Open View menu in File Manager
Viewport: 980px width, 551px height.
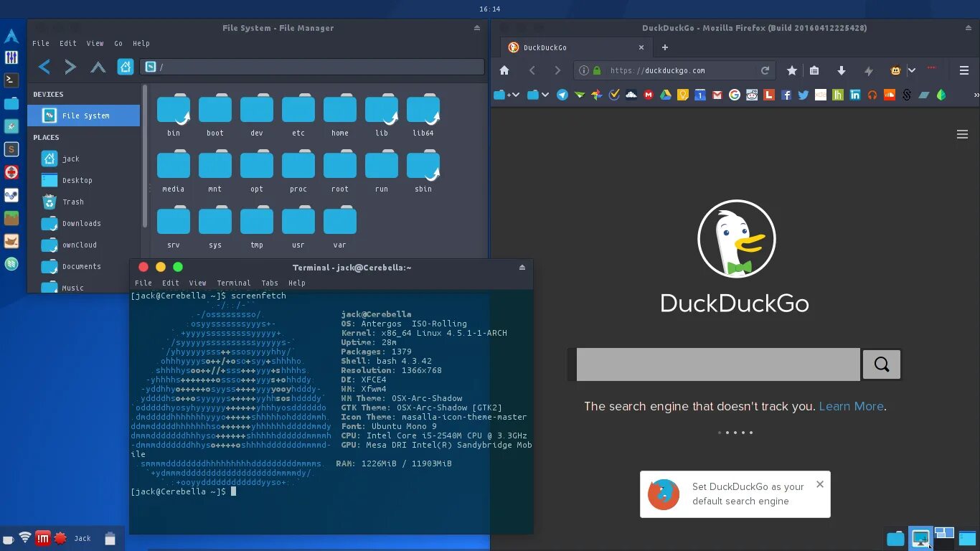95,43
